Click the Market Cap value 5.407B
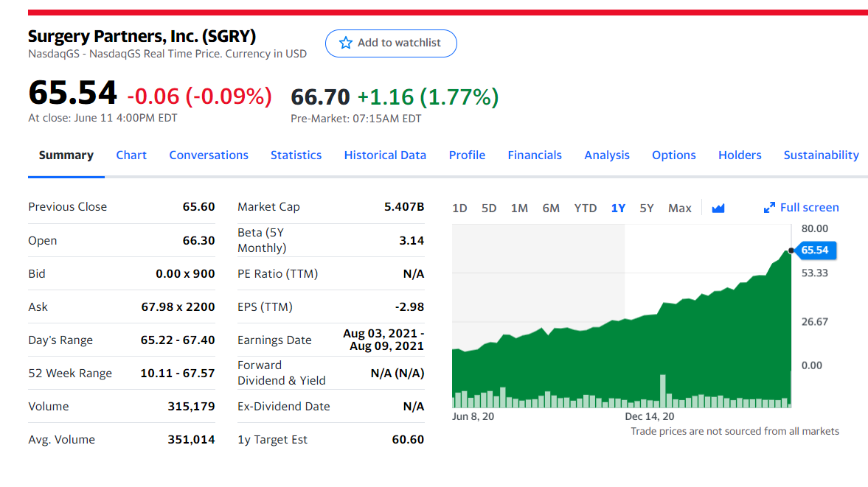 404,207
